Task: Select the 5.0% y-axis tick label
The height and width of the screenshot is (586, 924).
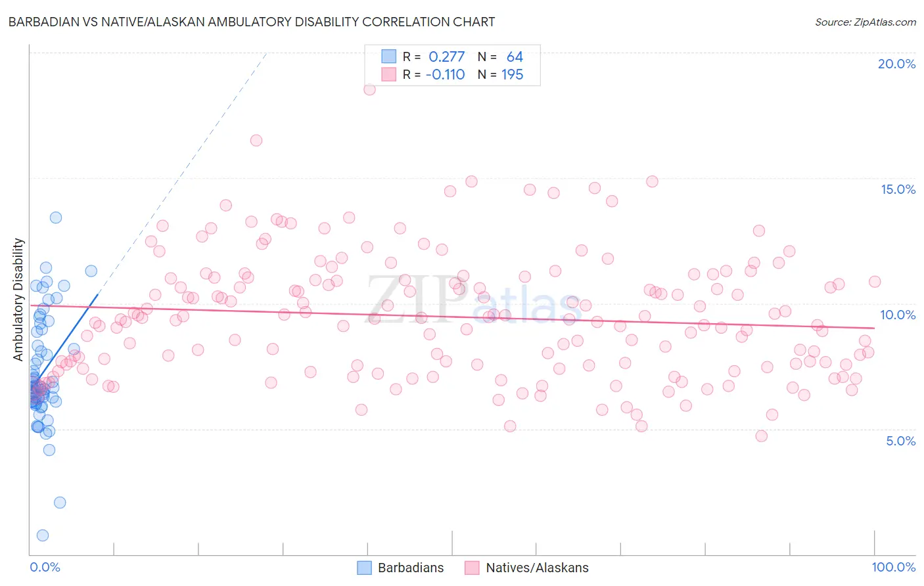Action: [900, 441]
